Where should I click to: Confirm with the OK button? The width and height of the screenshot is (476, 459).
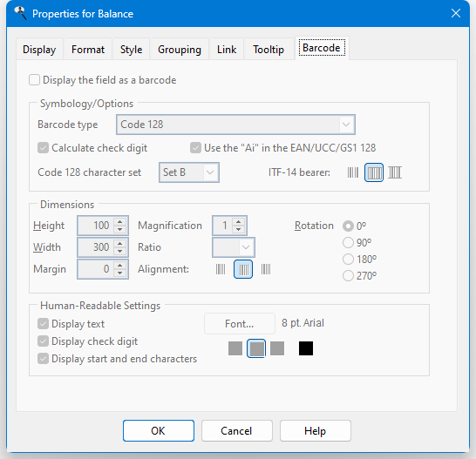tap(159, 431)
